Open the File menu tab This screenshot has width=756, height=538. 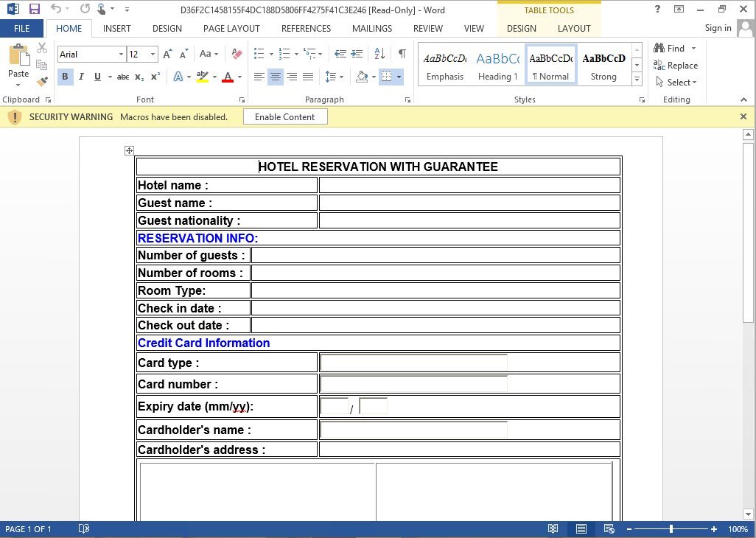[22, 29]
